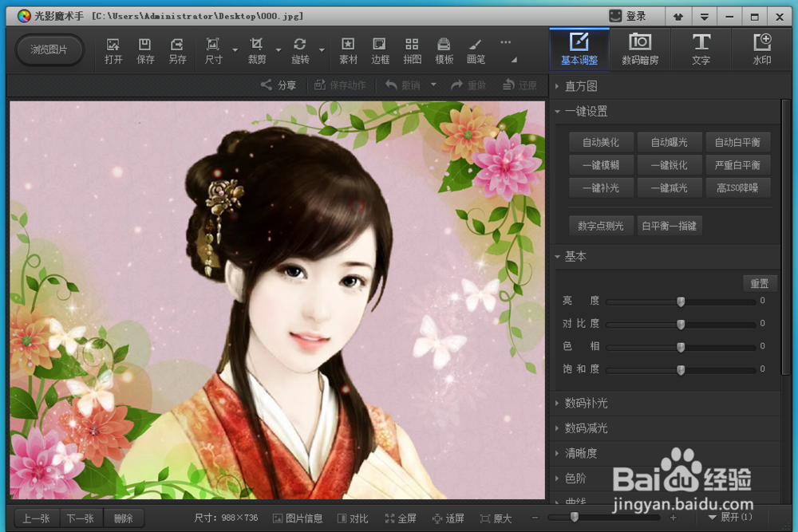The image size is (798, 532).
Task: Open the 拼图 (Collage) tool
Action: click(413, 51)
